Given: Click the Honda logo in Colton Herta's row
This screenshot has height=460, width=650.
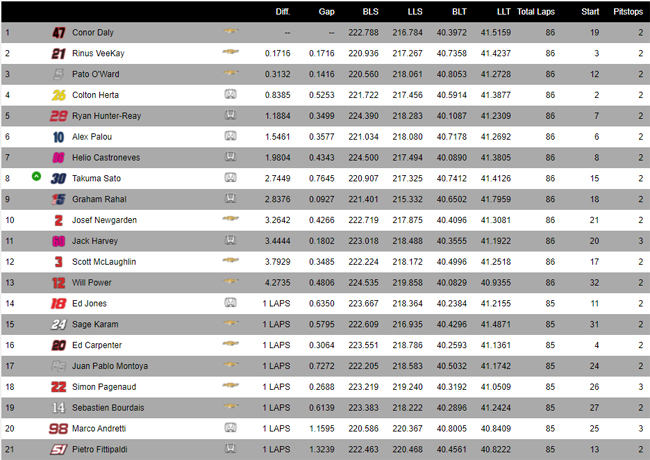Looking at the screenshot, I should click(230, 94).
